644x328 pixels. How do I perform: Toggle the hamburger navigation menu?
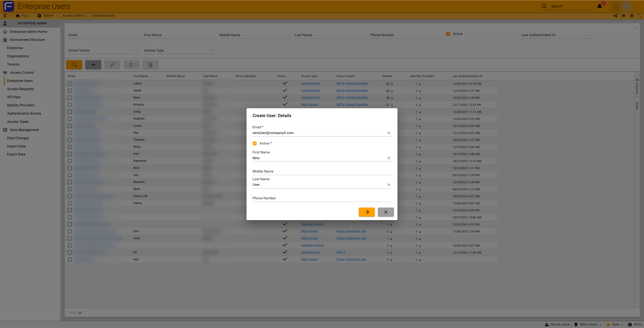click(x=5, y=15)
